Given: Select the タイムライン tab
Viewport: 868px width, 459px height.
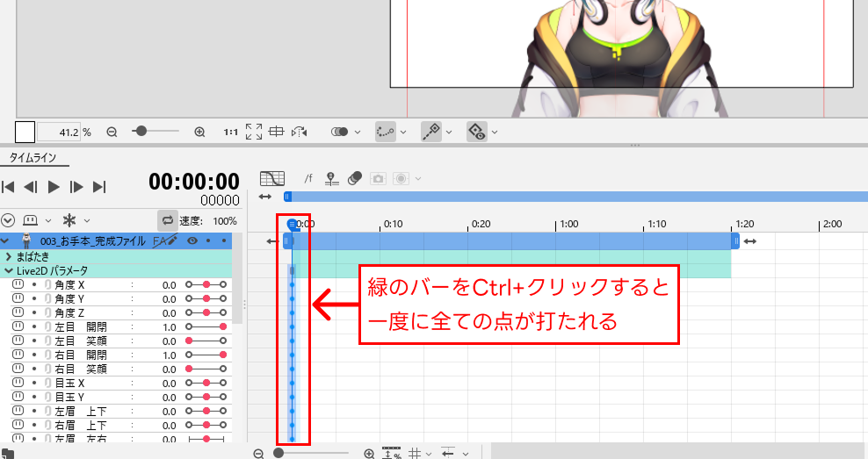Looking at the screenshot, I should (x=33, y=158).
